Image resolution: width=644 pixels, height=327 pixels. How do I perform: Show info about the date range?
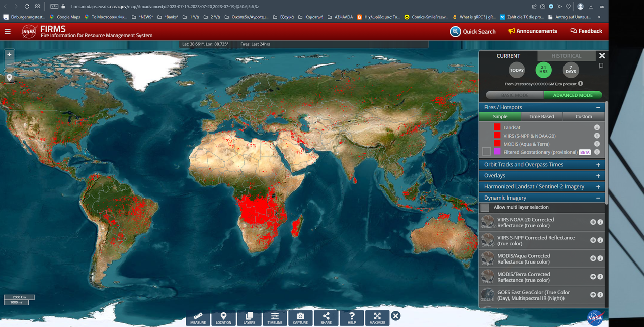pyautogui.click(x=580, y=84)
